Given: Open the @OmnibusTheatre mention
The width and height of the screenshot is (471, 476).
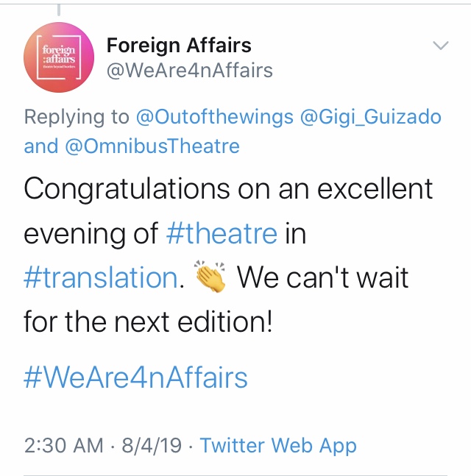Looking at the screenshot, I should click(152, 146).
